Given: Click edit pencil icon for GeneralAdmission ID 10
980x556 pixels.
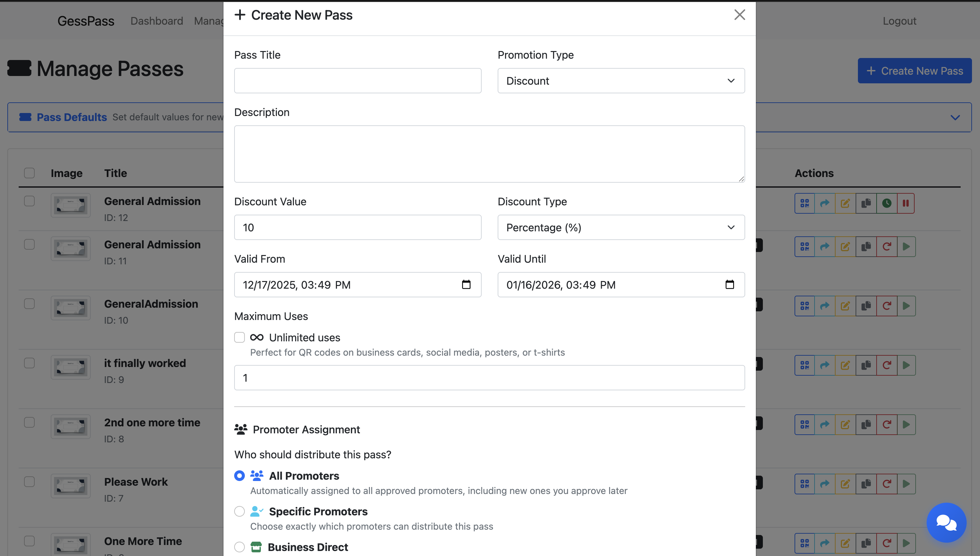Looking at the screenshot, I should point(845,306).
